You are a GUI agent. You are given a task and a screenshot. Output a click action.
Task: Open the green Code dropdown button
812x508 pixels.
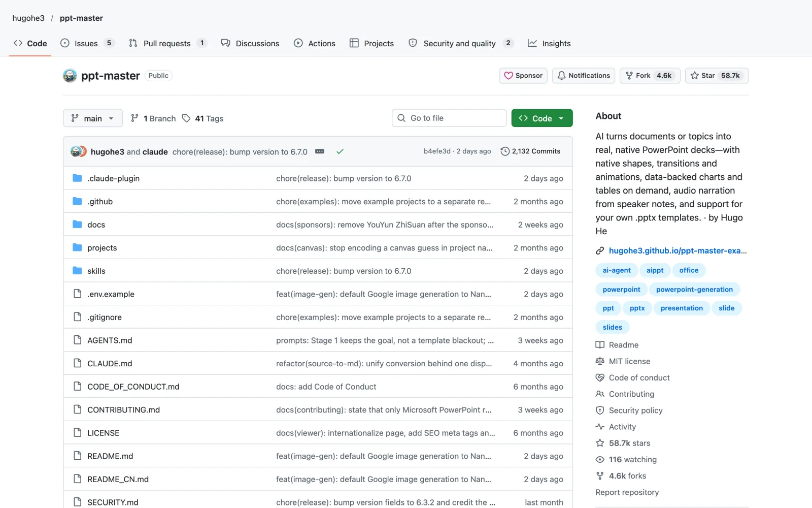(x=542, y=118)
